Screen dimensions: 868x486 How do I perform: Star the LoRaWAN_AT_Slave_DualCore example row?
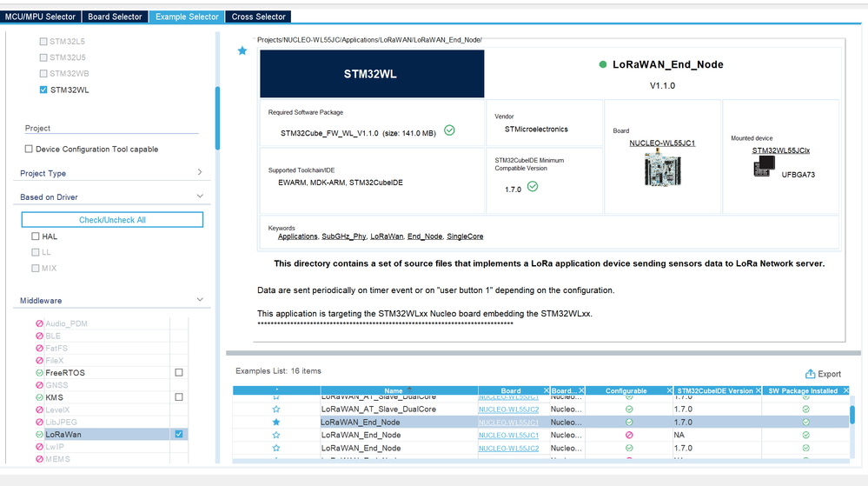(x=275, y=409)
